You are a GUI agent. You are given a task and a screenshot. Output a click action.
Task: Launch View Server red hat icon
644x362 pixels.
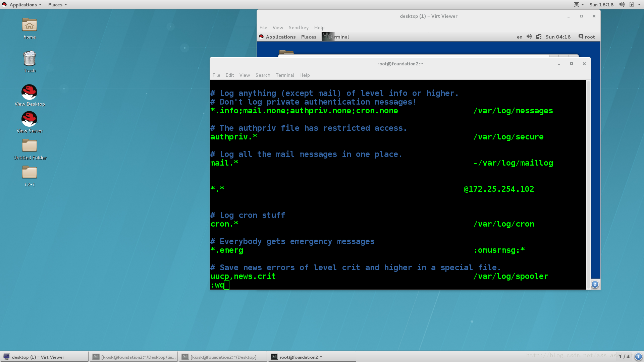click(x=30, y=119)
